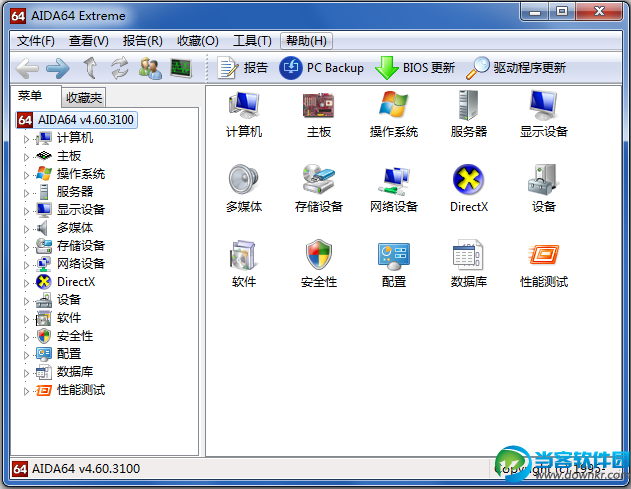Open 服务器 server icon in main pane

[x=468, y=115]
